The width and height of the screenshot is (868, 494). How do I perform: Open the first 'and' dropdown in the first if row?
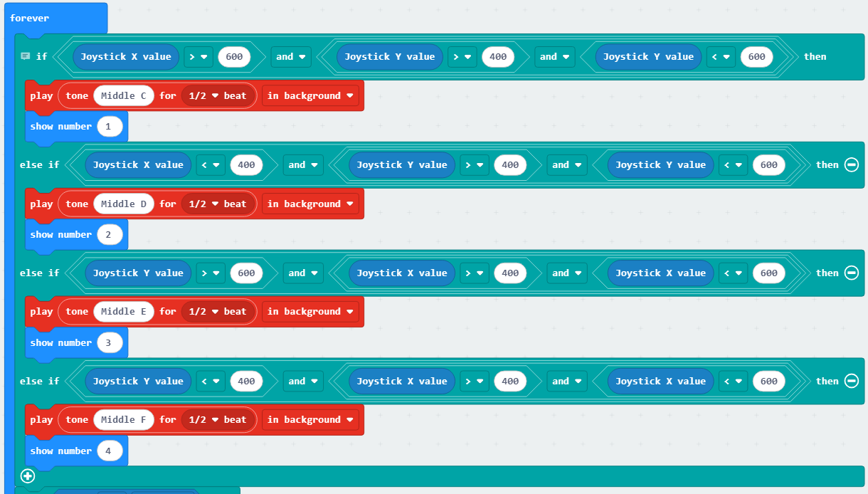[x=291, y=57]
